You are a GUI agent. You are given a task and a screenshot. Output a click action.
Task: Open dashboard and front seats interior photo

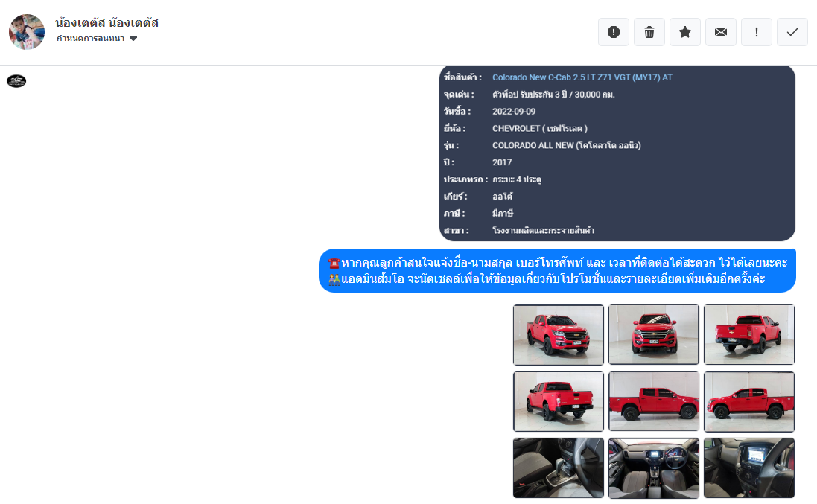(654, 468)
